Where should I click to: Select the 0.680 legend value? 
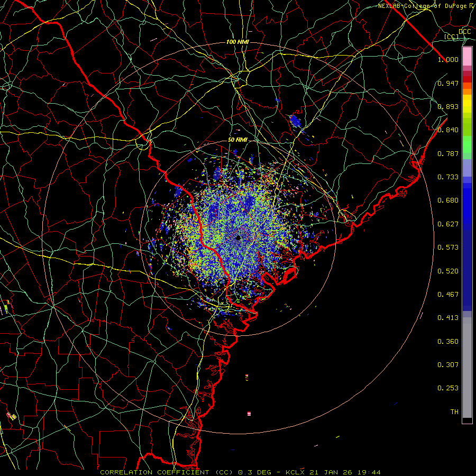(448, 200)
